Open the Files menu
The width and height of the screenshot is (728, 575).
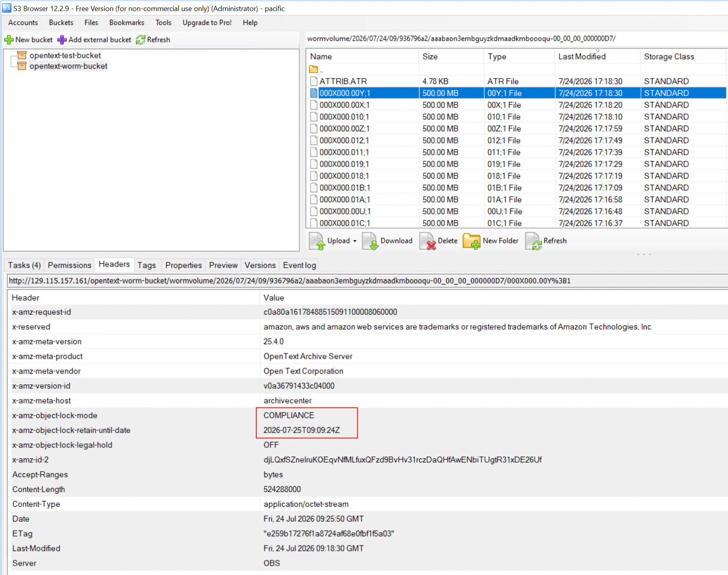(x=91, y=22)
